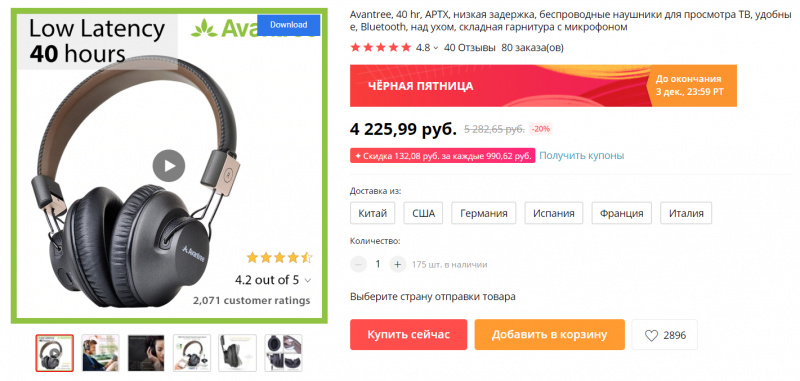Open the Получить купоны link

tap(582, 156)
